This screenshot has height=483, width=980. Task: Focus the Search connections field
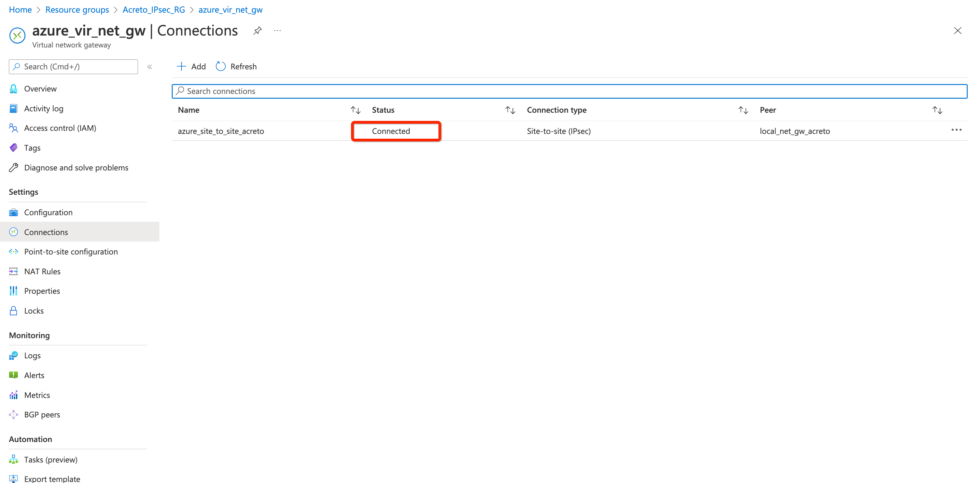(570, 91)
